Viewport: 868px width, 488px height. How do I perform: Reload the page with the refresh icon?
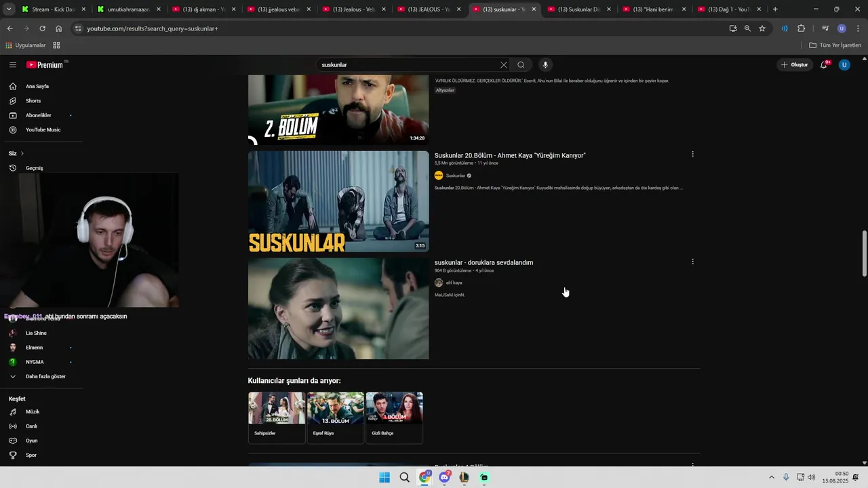point(42,28)
